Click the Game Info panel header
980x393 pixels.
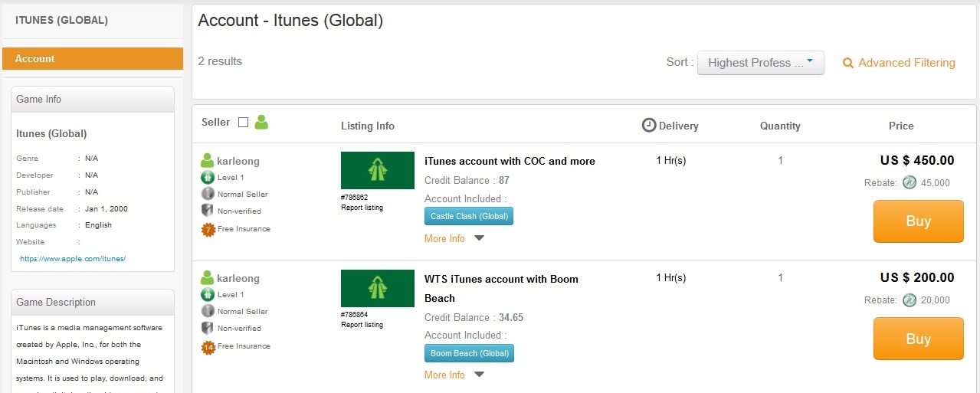click(93, 99)
